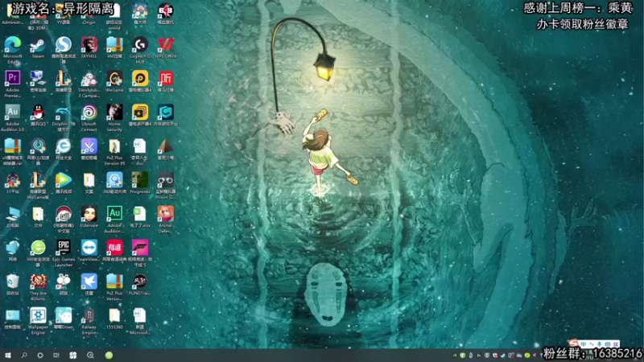Open the yellow LDPlayer emulator icon
The image size is (644, 362).
click(140, 78)
